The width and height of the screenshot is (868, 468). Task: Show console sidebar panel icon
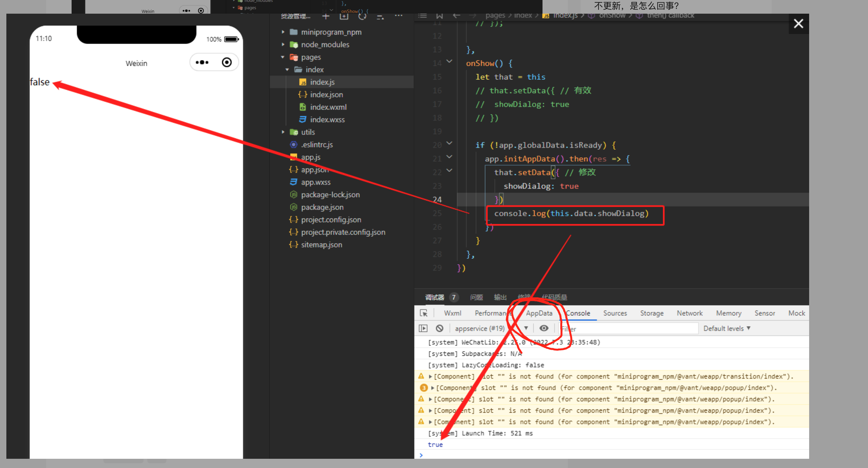coord(423,328)
